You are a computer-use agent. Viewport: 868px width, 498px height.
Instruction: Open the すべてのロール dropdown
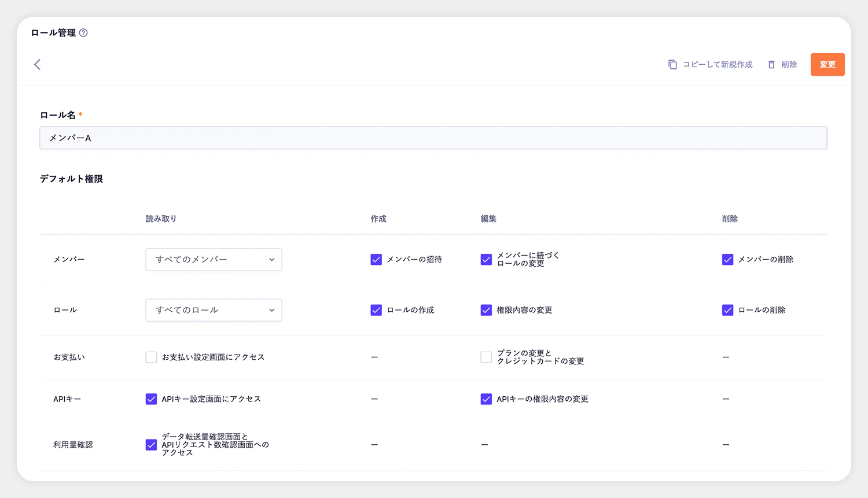pos(214,310)
